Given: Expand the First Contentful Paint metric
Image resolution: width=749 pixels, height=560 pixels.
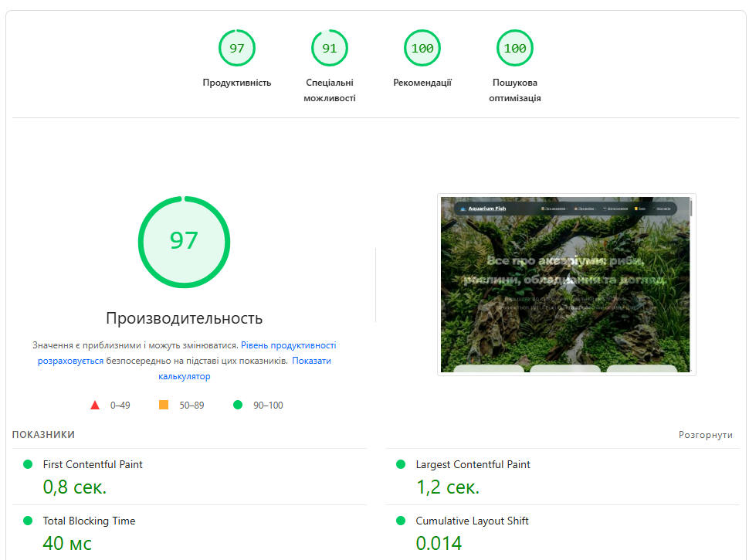Looking at the screenshot, I should (x=93, y=464).
